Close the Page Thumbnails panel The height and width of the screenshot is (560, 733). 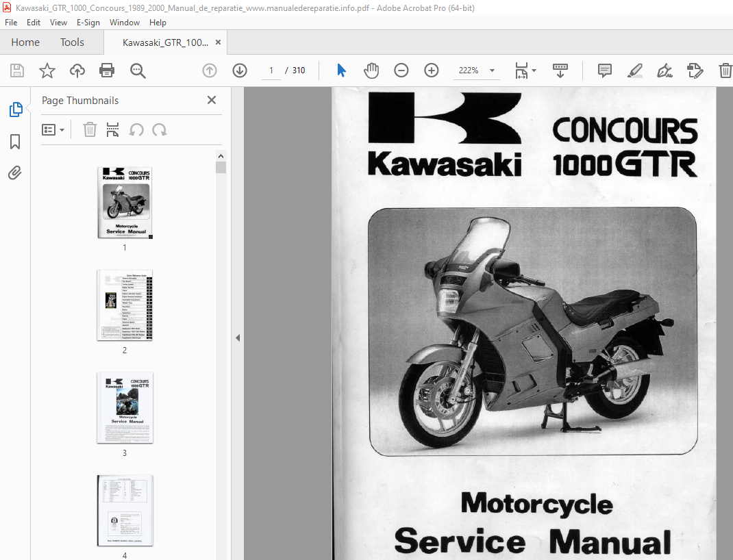pos(211,100)
